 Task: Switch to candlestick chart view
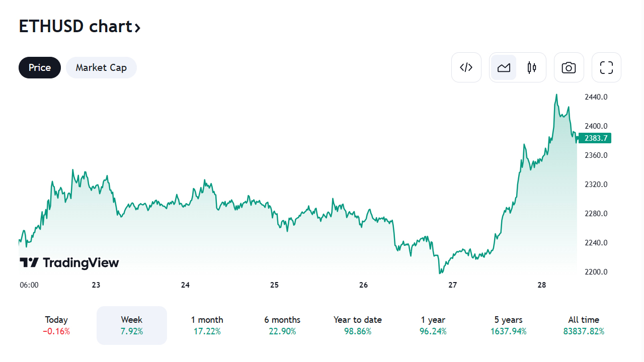point(532,67)
